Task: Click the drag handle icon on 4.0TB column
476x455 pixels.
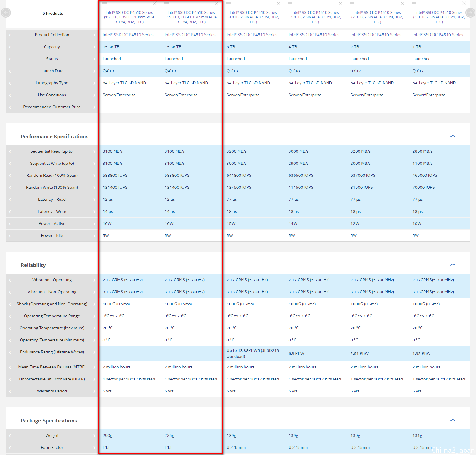Action: tap(290, 4)
